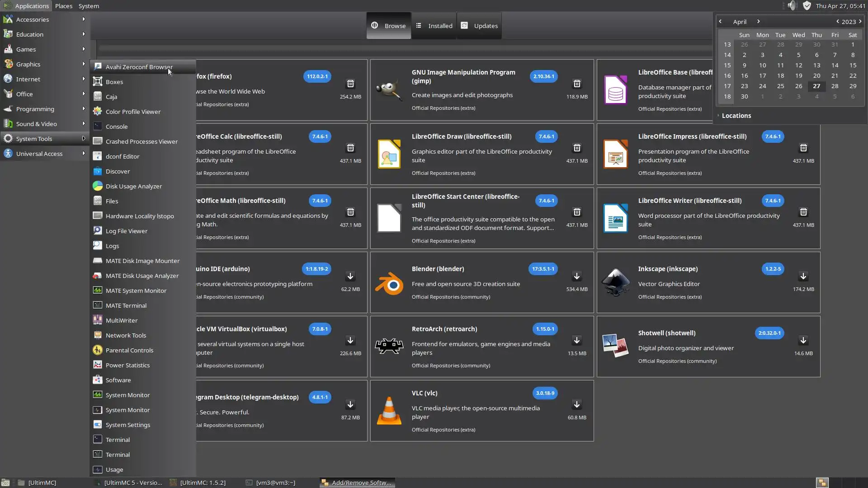Launch Disk Usage Analyzer menu entry

pos(133,186)
